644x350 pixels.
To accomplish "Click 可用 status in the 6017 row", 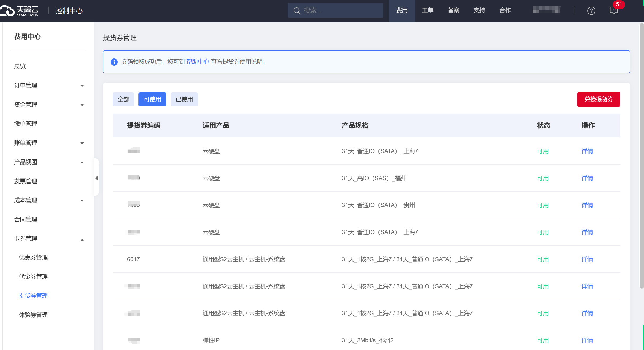I will point(543,259).
